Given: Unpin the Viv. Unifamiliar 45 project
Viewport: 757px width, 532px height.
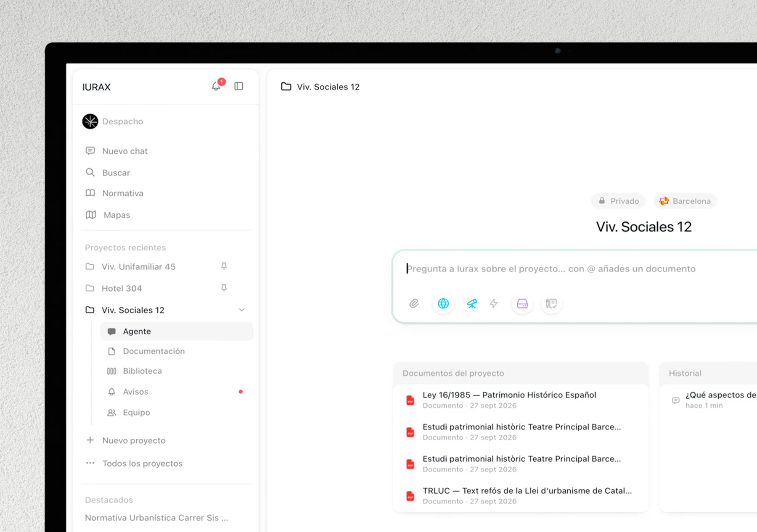Looking at the screenshot, I should (x=224, y=266).
